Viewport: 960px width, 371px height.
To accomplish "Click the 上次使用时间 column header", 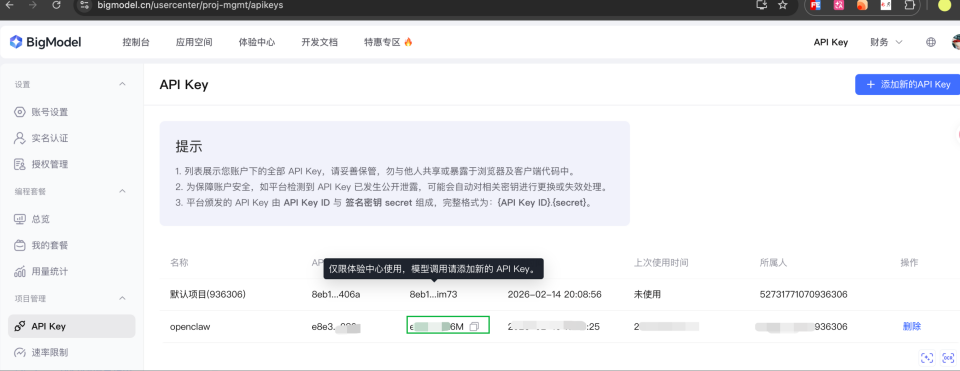I will click(661, 263).
